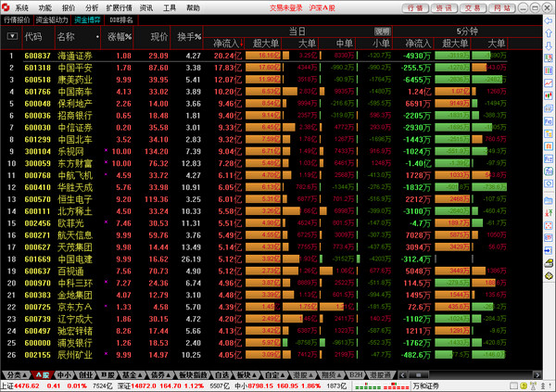
Task: Open the 分析 menu
Action: coord(93,6)
